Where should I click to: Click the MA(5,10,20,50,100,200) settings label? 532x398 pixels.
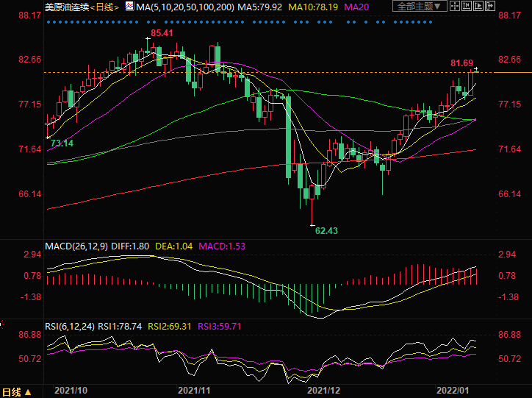[x=187, y=6]
